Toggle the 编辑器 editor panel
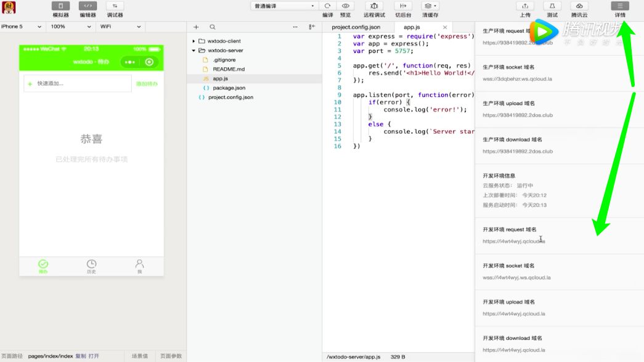 88,6
